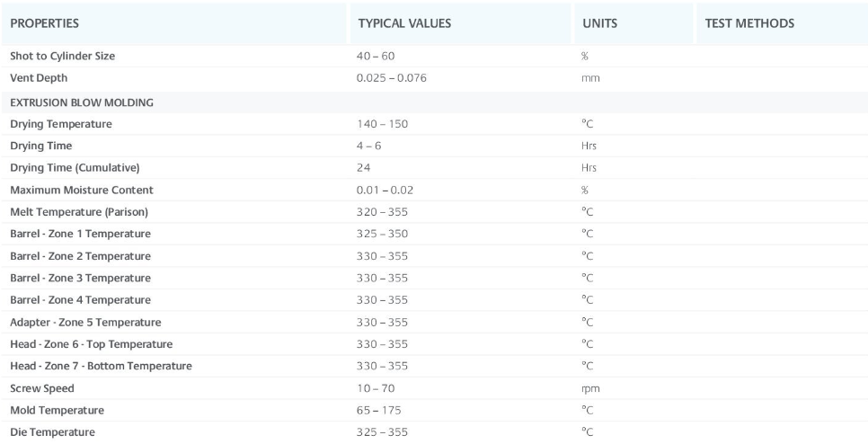Click the Adapter - Zone 5 Temperature label
Viewport: 868px width, 444px height.
click(84, 322)
